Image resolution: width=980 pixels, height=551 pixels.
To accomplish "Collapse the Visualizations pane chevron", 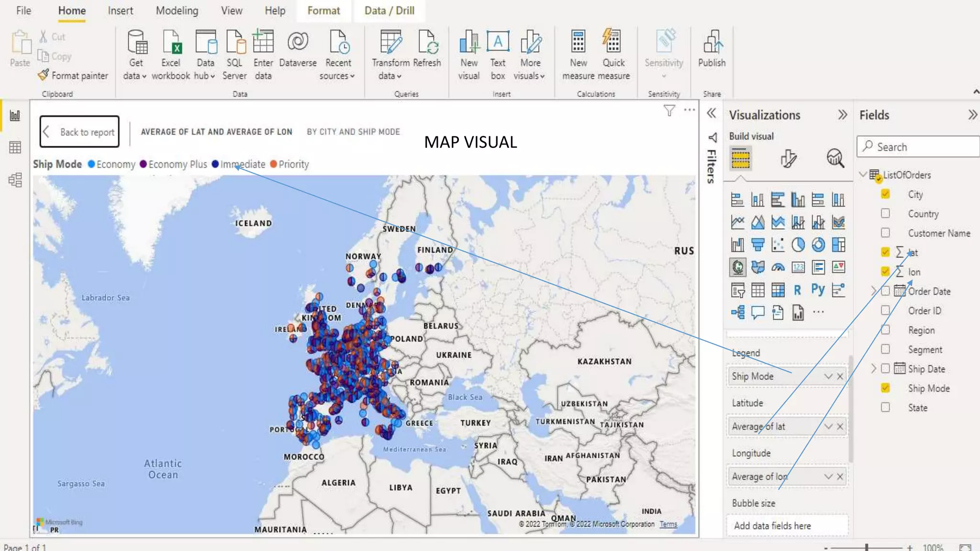I will (842, 115).
